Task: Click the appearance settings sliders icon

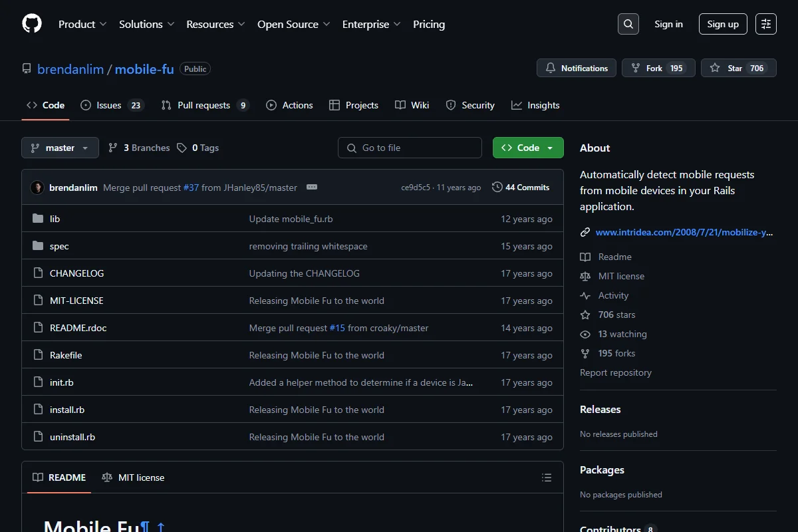Action: coord(766,24)
